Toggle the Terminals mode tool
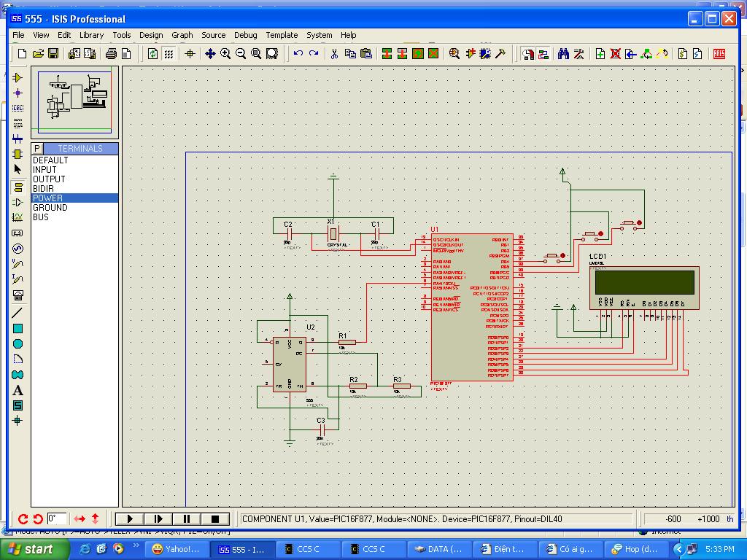The width and height of the screenshot is (747, 560). (x=18, y=187)
